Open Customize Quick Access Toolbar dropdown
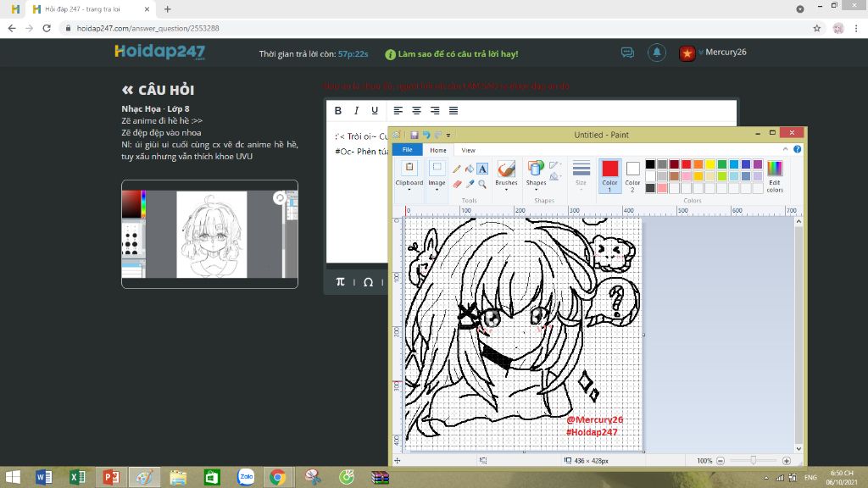Image resolution: width=868 pixels, height=488 pixels. 448,135
